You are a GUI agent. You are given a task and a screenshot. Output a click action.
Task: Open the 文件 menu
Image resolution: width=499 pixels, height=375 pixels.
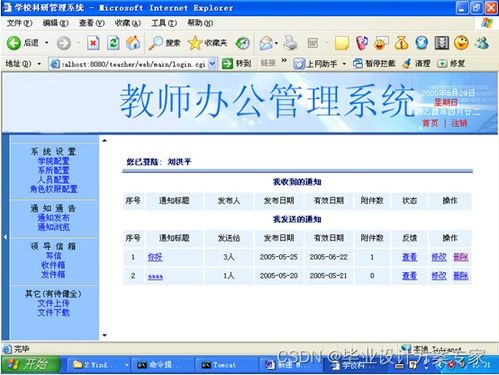20,23
